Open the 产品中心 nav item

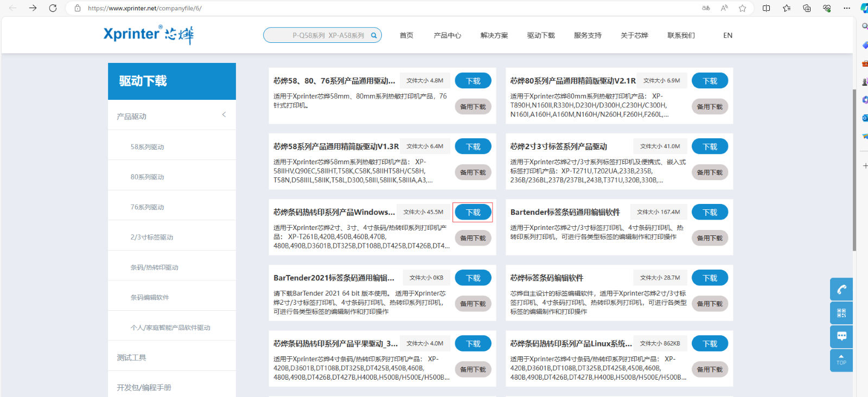click(448, 35)
